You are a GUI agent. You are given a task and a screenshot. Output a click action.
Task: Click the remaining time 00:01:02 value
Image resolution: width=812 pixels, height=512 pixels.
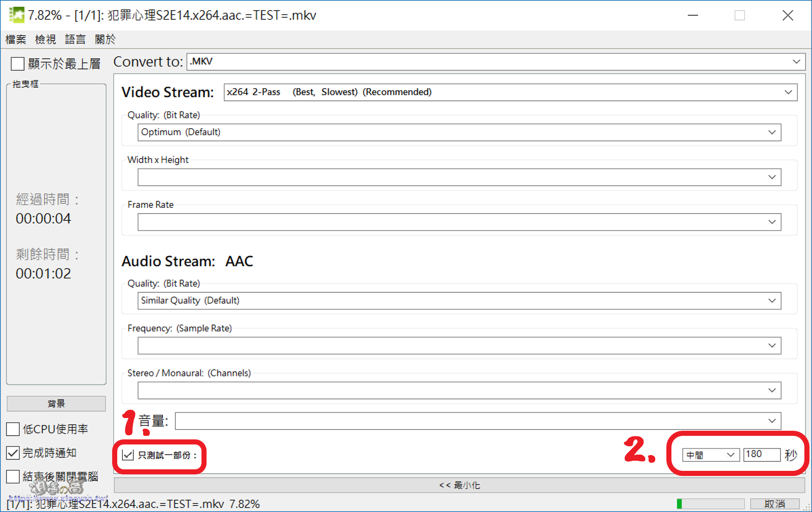[44, 274]
